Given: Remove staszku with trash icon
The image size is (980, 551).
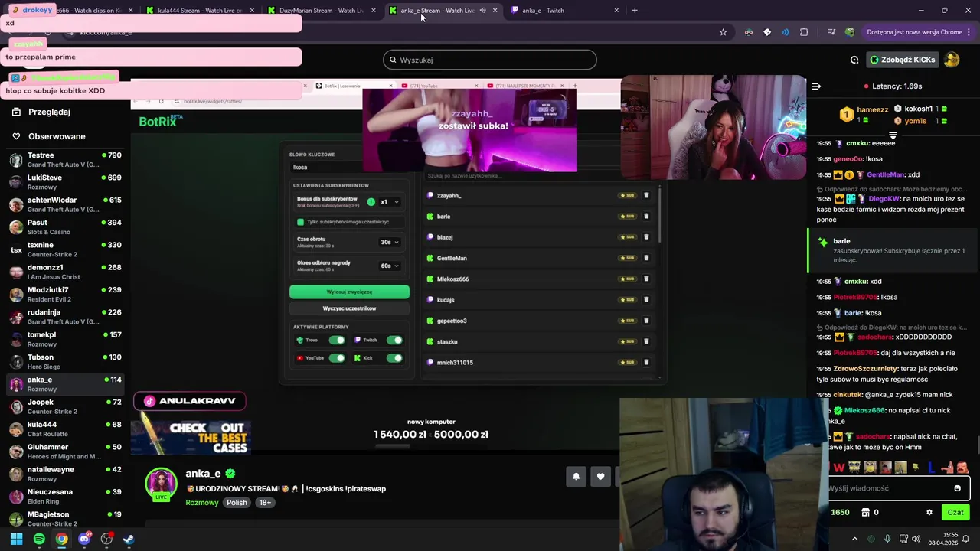Looking at the screenshot, I should (x=646, y=341).
